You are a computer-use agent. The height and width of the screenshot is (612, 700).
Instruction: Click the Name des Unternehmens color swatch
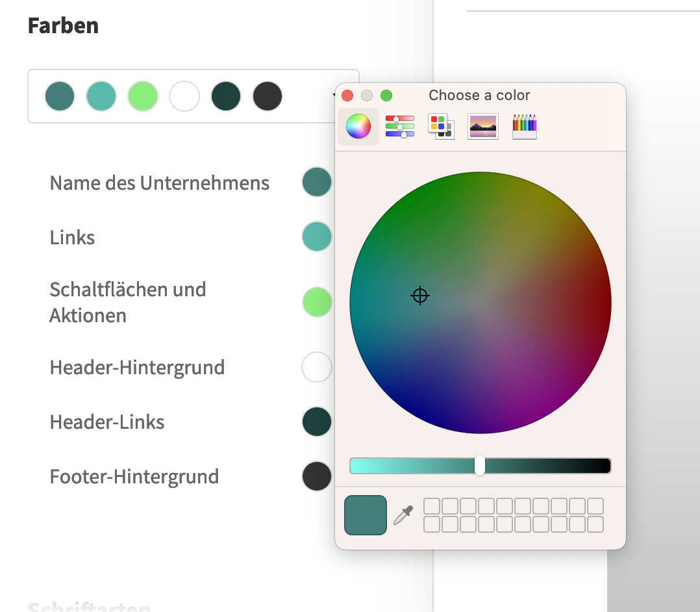coord(317,183)
